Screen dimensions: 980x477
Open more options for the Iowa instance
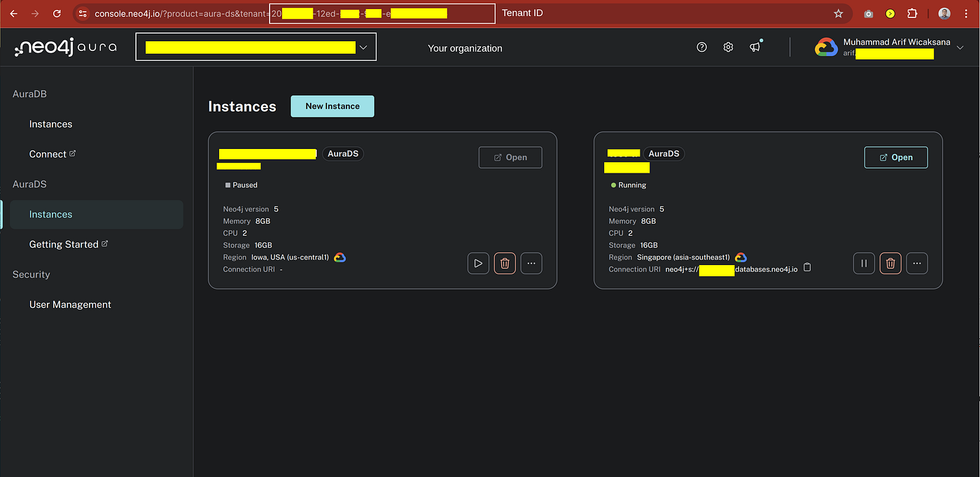(x=531, y=263)
